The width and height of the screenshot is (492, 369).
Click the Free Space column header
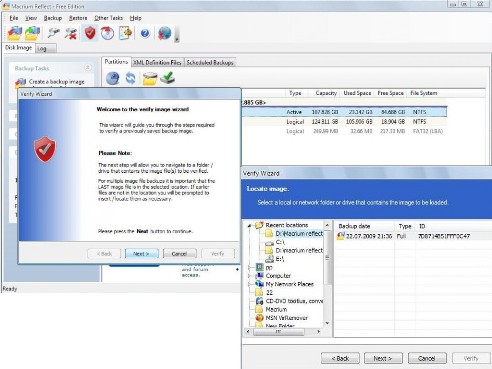(x=390, y=93)
